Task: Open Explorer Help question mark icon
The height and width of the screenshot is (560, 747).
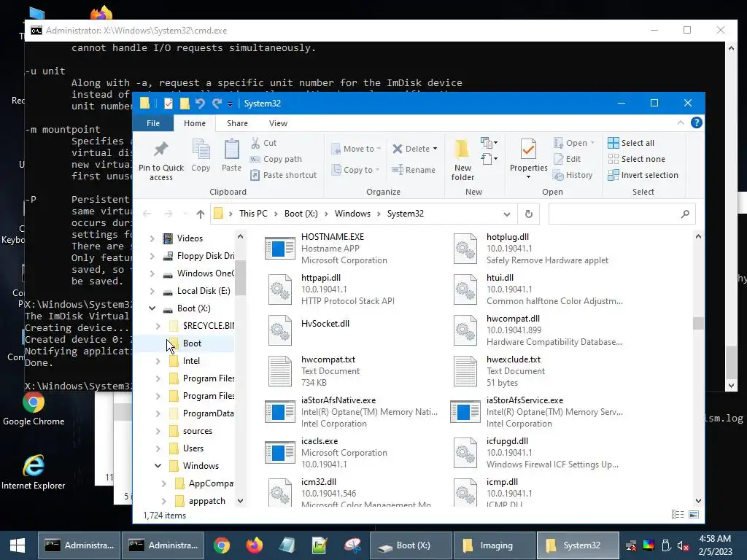Action: [x=696, y=122]
